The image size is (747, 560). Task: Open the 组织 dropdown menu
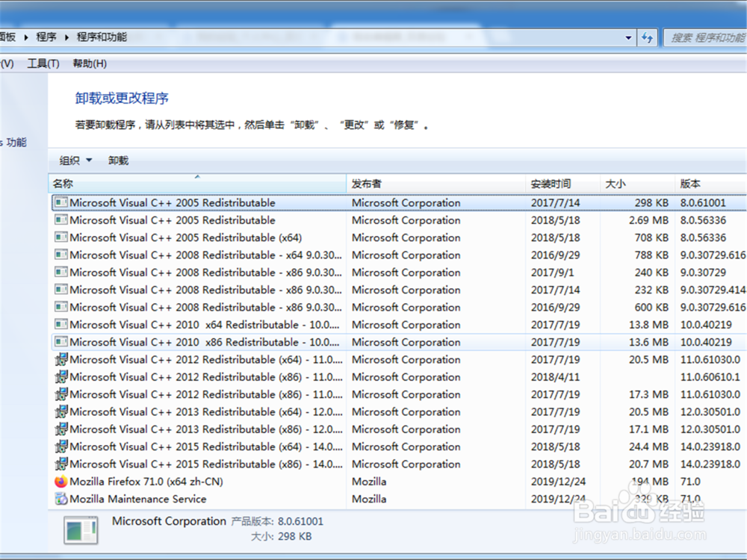(75, 161)
